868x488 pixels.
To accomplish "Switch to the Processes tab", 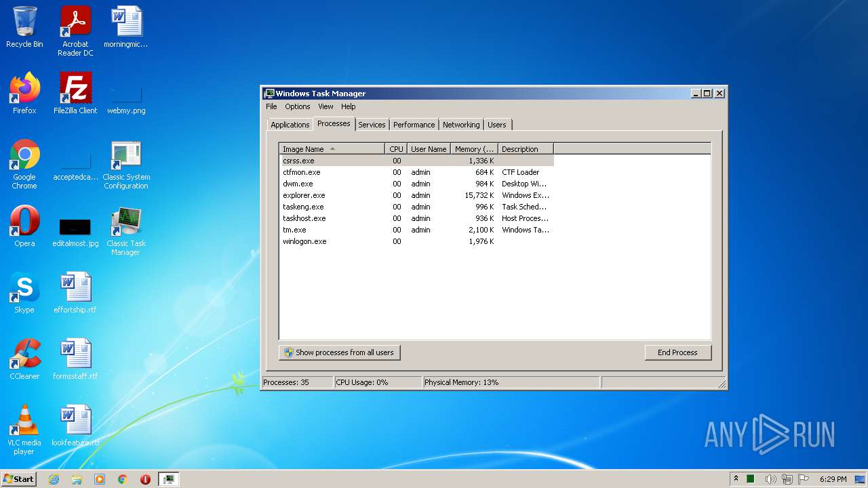I will 334,123.
